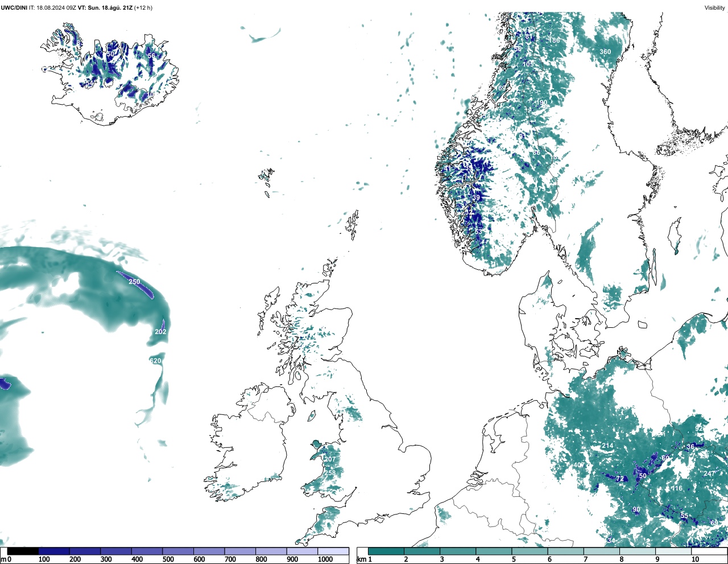Click the 100 m dark navy legend swatch
Viewport: 728px width, 564px height.
point(54,551)
